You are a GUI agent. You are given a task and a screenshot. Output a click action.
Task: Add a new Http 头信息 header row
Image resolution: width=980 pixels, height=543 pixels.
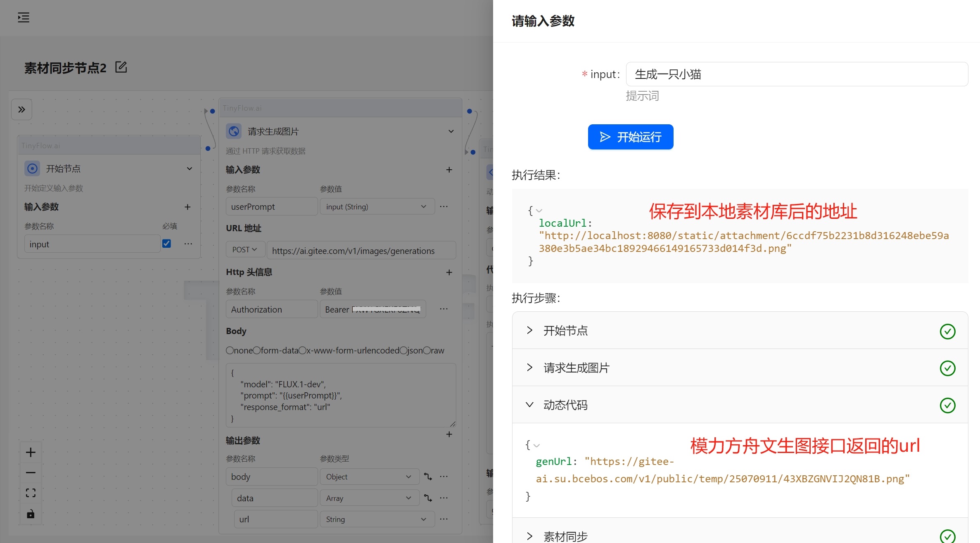[x=449, y=272]
